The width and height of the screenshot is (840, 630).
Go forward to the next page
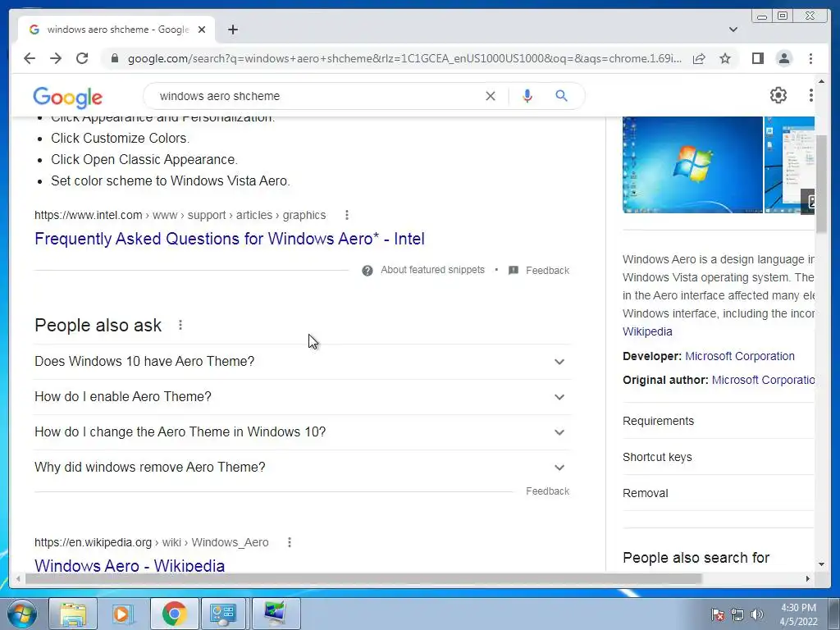pos(56,58)
